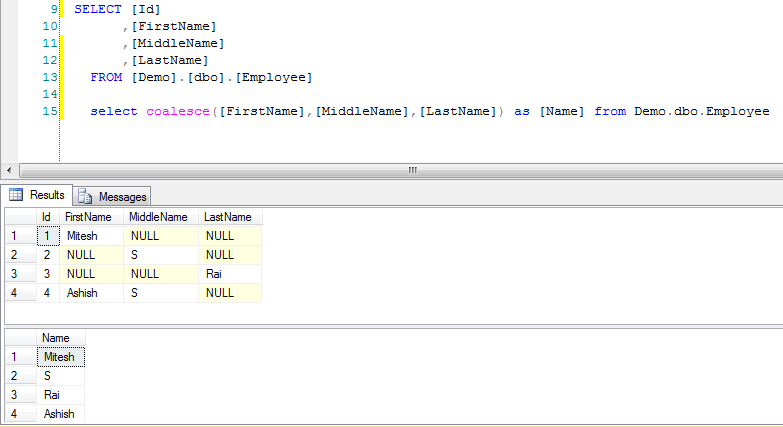Image resolution: width=783 pixels, height=427 pixels.
Task: Click [MiddleName] on line 11
Action: (178, 43)
